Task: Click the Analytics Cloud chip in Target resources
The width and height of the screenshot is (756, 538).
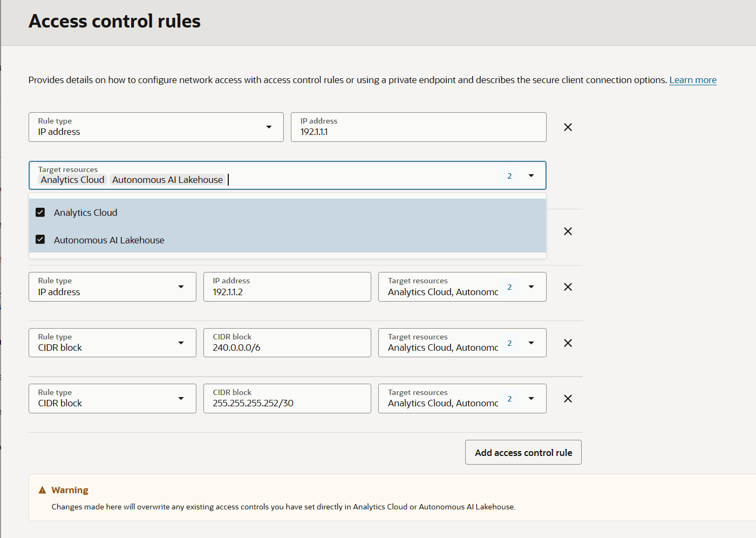Action: pos(73,180)
